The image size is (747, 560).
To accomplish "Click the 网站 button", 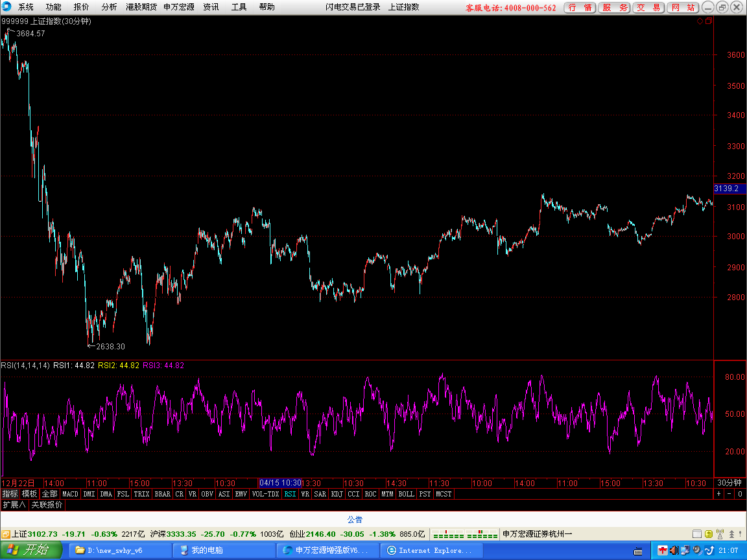I will (683, 8).
